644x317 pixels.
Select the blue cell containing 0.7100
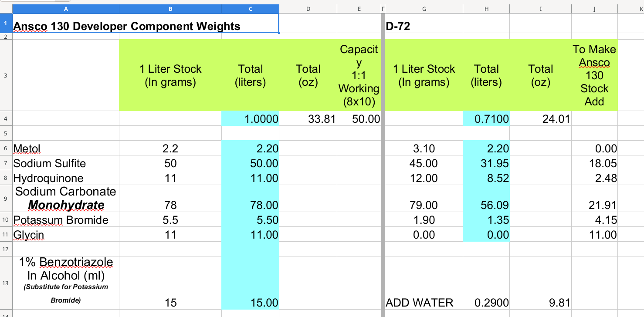[486, 118]
